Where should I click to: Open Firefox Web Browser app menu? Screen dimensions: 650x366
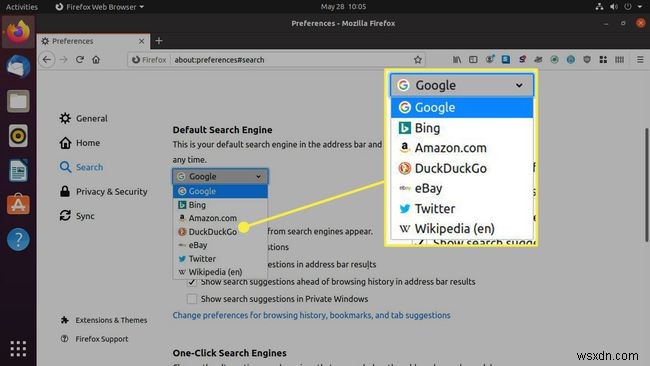point(100,7)
